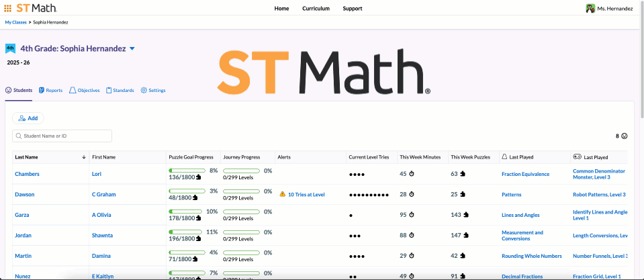Click the warning alert icon for Dawson
Viewport: 644px width, 280px height.
(283, 194)
